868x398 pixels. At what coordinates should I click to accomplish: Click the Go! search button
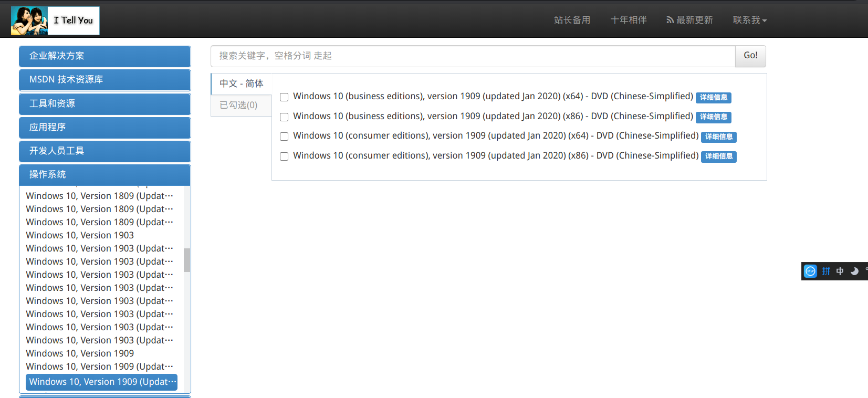click(x=750, y=56)
